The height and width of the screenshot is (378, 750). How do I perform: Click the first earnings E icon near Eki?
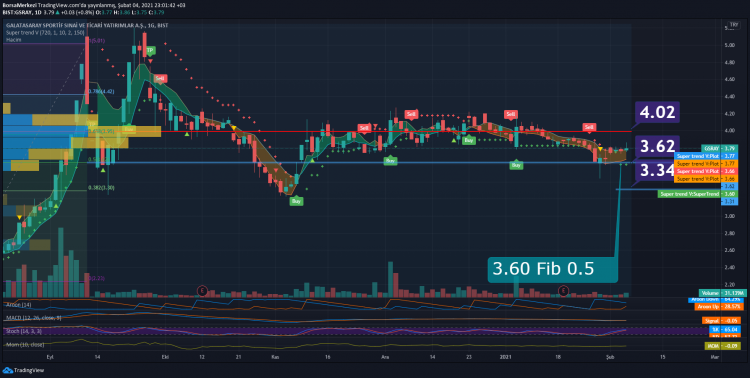click(203, 290)
